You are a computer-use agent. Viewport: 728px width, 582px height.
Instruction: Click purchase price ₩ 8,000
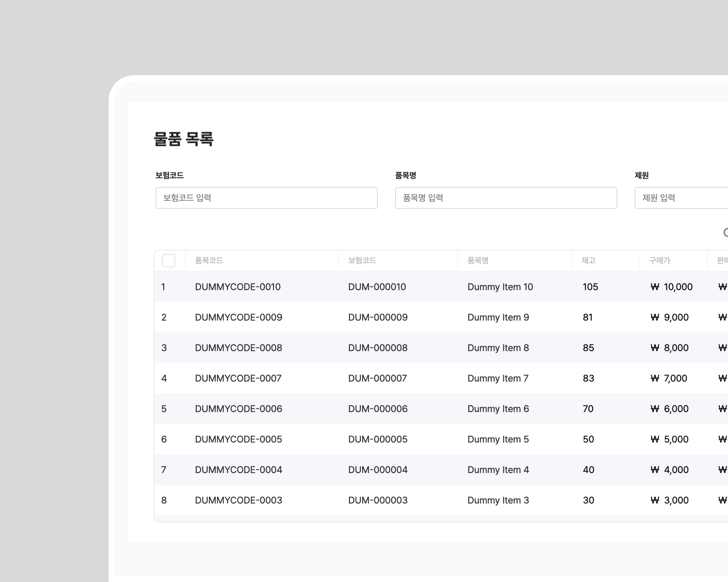(x=669, y=348)
